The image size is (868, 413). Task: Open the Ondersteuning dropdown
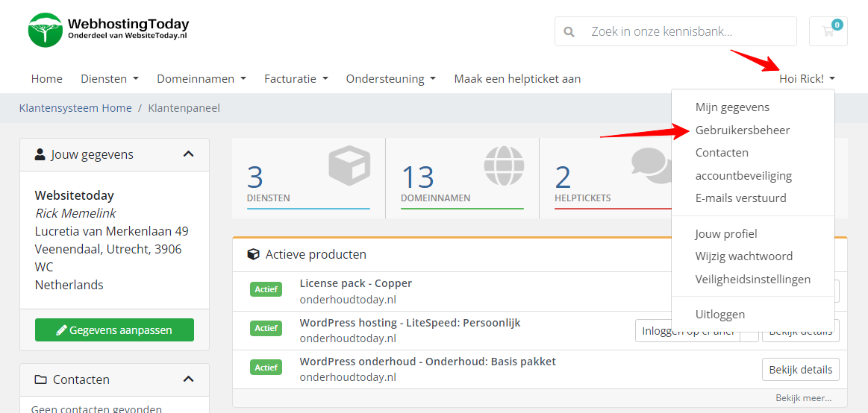390,78
